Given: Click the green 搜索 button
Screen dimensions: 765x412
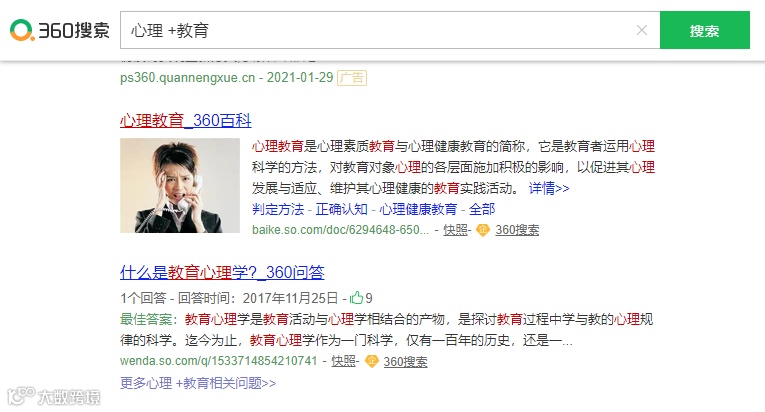Looking at the screenshot, I should pyautogui.click(x=705, y=30).
